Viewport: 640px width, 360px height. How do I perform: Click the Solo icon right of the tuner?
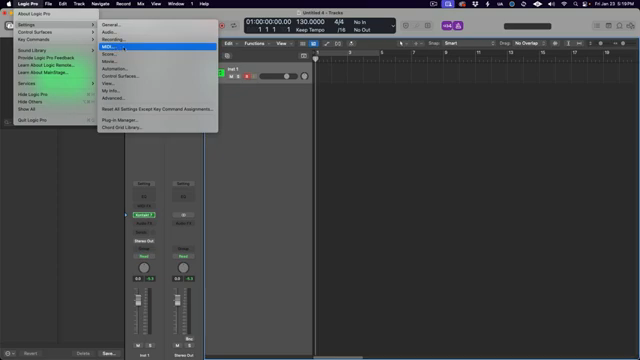428,26
